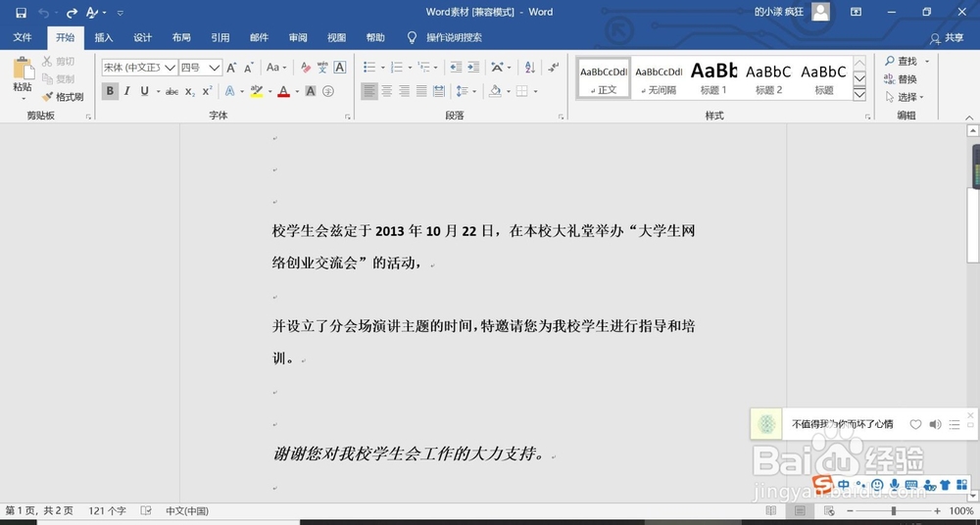This screenshot has height=525, width=980.
Task: Toggle justify alignment
Action: click(421, 91)
